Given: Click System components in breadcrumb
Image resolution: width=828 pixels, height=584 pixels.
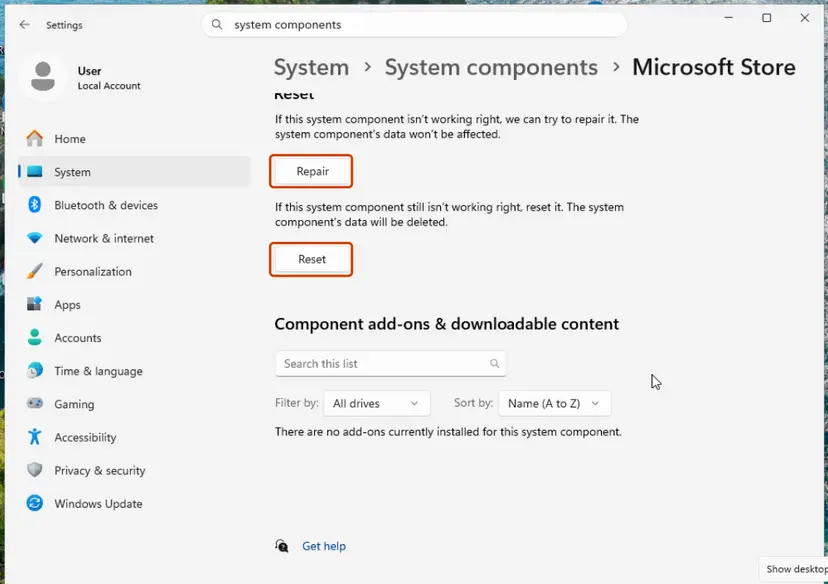Looking at the screenshot, I should [x=491, y=67].
